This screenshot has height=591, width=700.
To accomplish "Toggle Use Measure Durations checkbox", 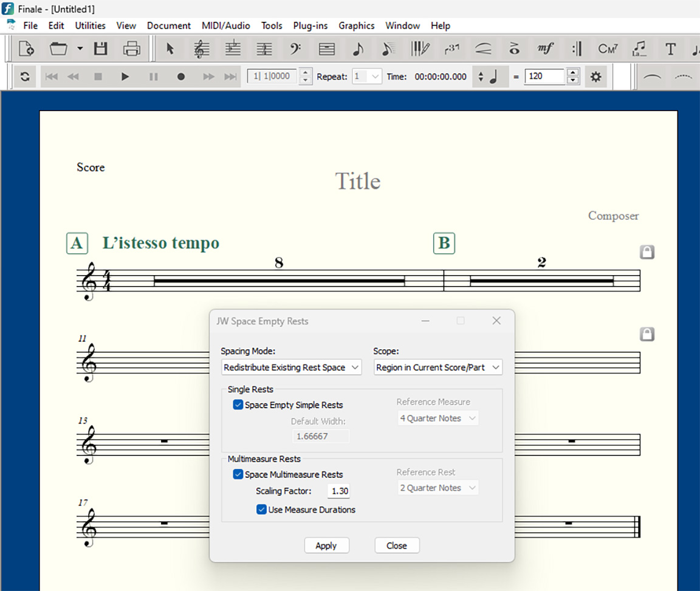I will [x=261, y=510].
